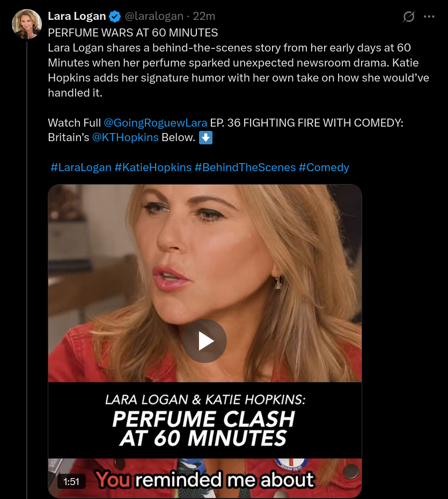Open the #Comedy hashtag
The height and width of the screenshot is (499, 448).
324,167
